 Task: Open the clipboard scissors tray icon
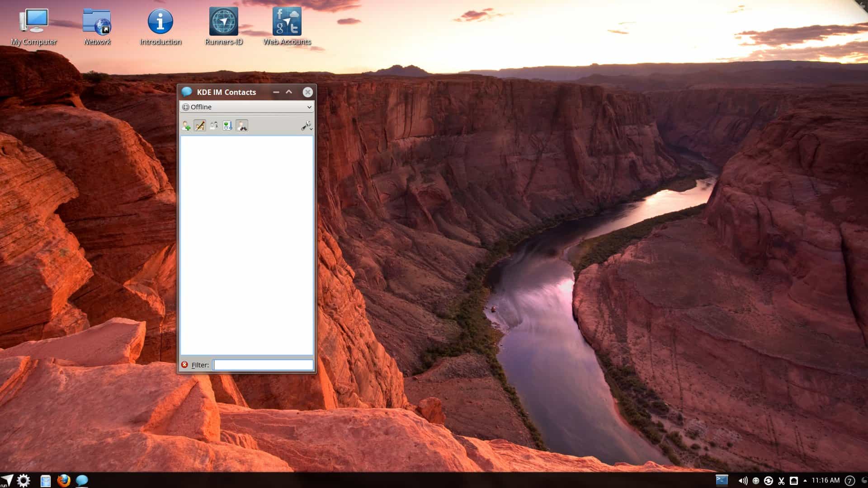point(781,481)
